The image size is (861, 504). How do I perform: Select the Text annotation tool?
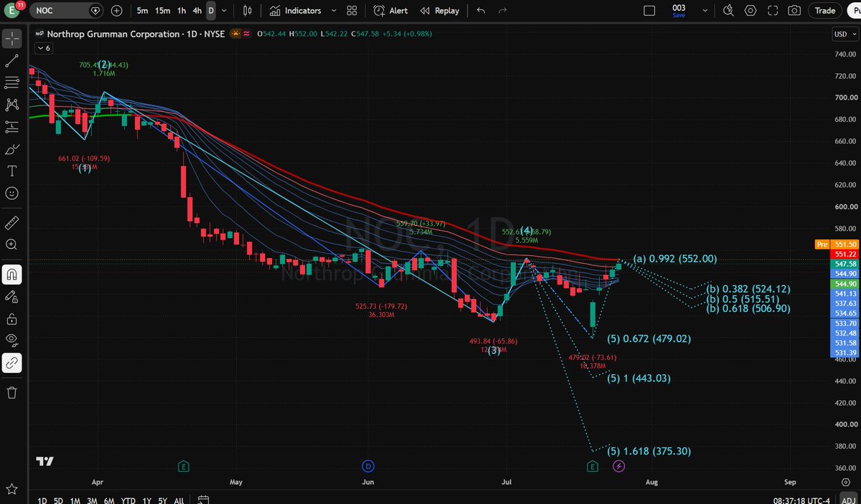[x=11, y=171]
